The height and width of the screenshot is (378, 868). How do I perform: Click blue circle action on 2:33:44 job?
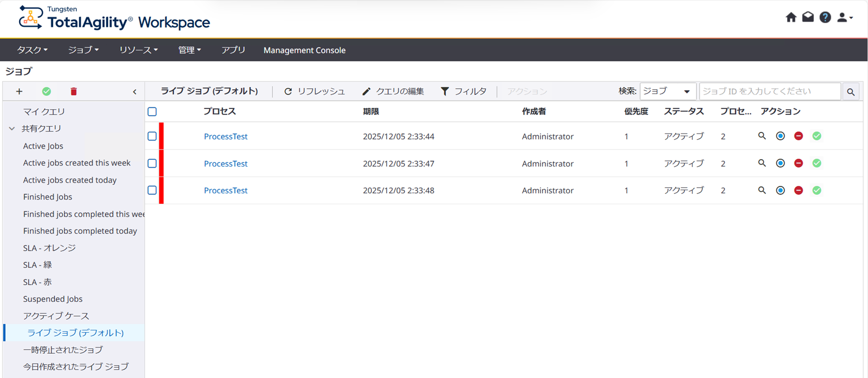point(780,136)
